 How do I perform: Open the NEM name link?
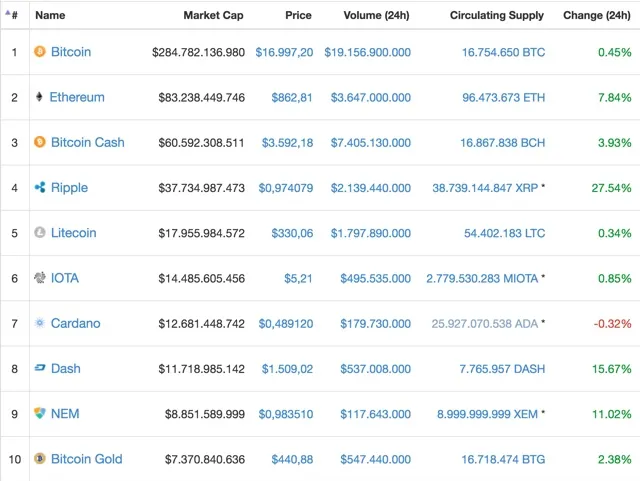click(65, 414)
